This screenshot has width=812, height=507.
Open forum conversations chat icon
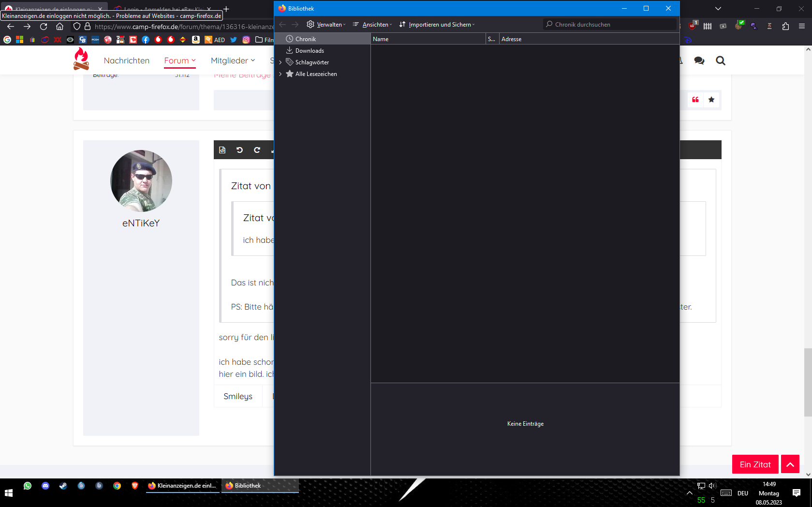coord(699,60)
